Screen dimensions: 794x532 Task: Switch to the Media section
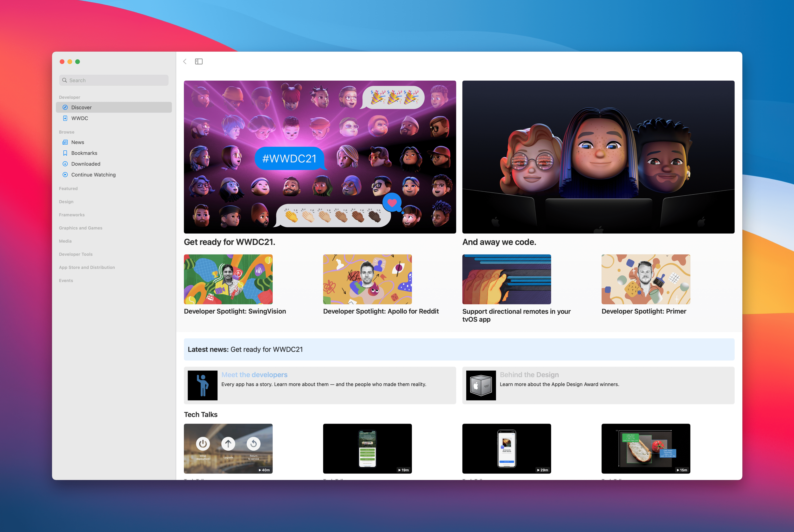coord(65,241)
